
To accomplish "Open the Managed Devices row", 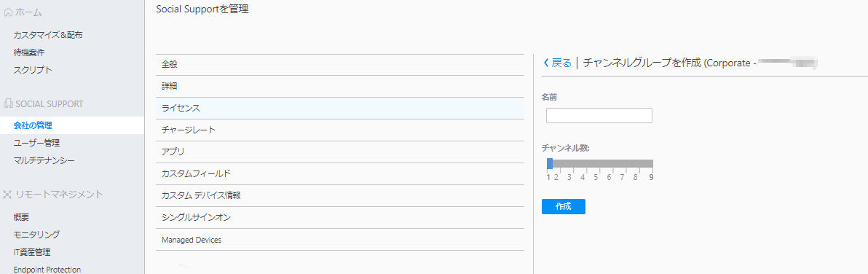I will coord(340,240).
